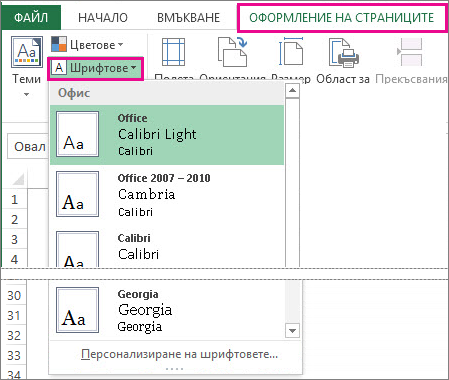Select the Calibri font theme
Viewport: 449px width, 380px height.
[x=167, y=247]
